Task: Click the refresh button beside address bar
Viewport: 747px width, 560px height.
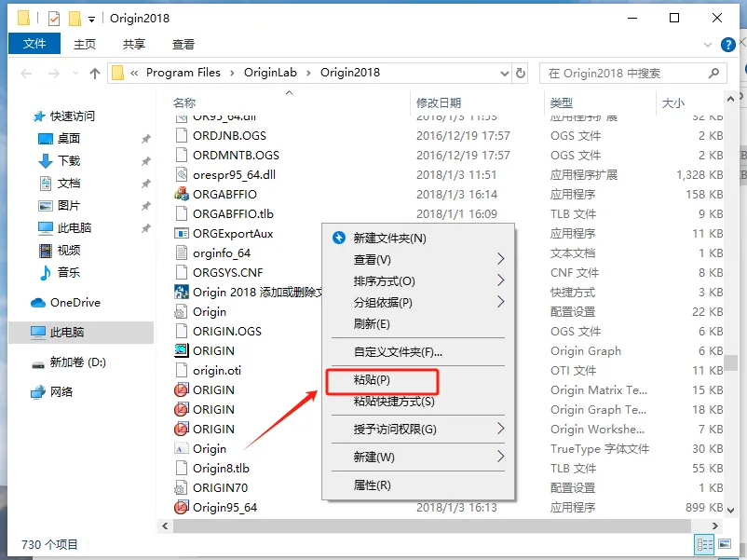Action: tap(521, 73)
